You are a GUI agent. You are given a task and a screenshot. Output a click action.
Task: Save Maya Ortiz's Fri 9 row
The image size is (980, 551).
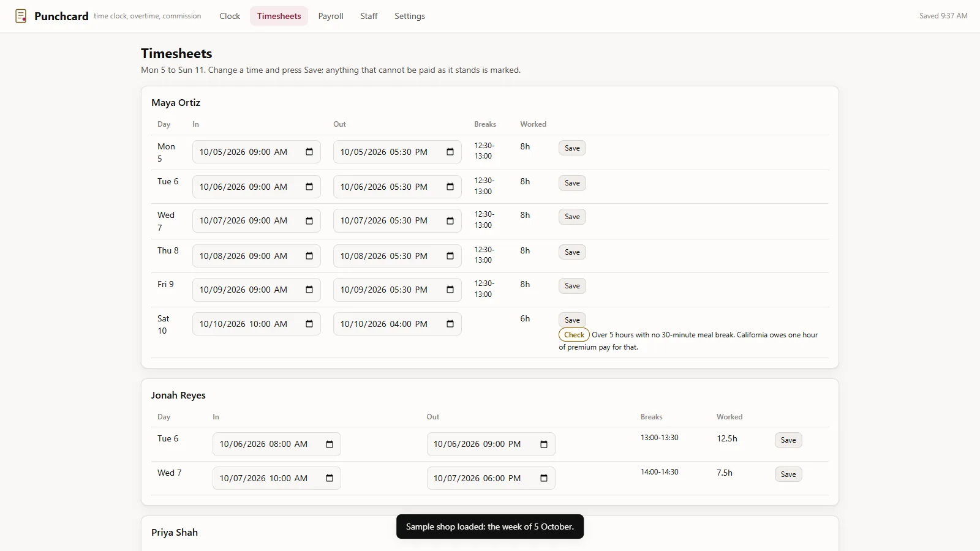572,286
